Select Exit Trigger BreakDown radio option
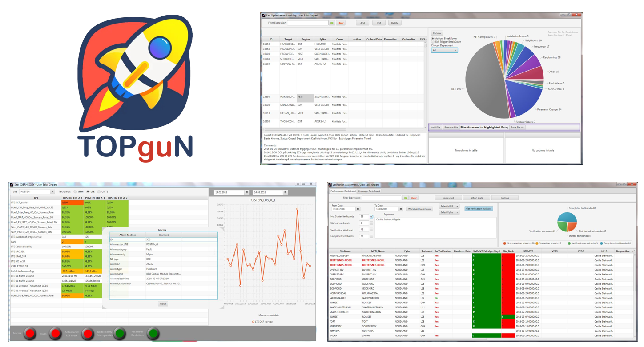The height and width of the screenshot is (347, 644). pyautogui.click(x=433, y=42)
